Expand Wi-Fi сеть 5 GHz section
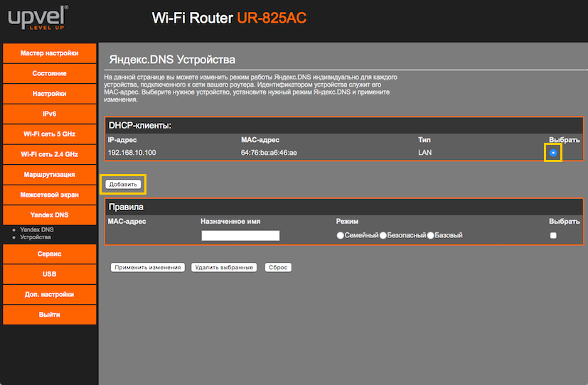Viewport: 588px width, 385px height. 50,134
